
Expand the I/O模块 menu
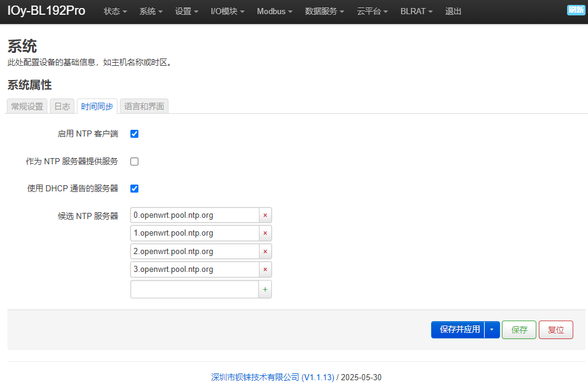(227, 11)
